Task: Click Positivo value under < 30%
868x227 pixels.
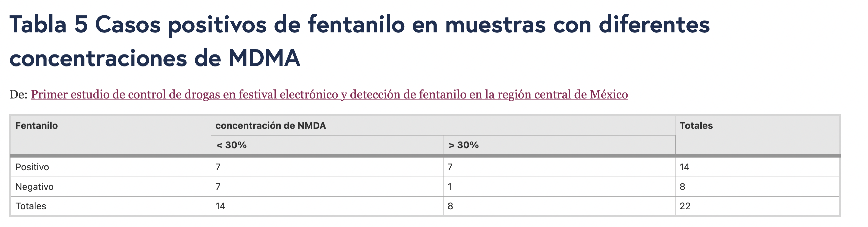Action: (x=218, y=167)
